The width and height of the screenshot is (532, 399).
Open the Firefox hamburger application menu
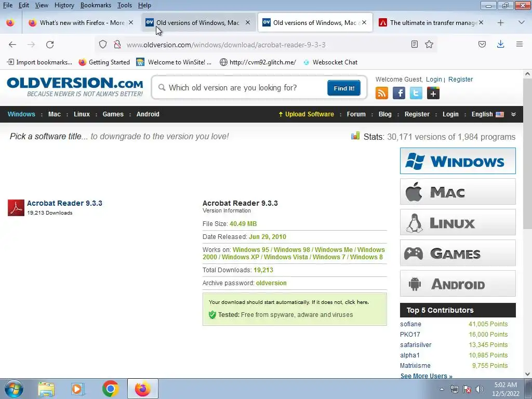click(520, 45)
